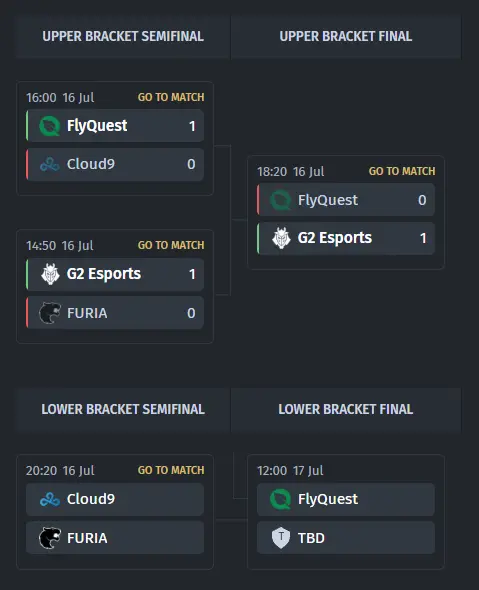This screenshot has width=479, height=590.
Task: Click FlyQuest logo in upper bracket semifinal
Action: click(x=49, y=126)
